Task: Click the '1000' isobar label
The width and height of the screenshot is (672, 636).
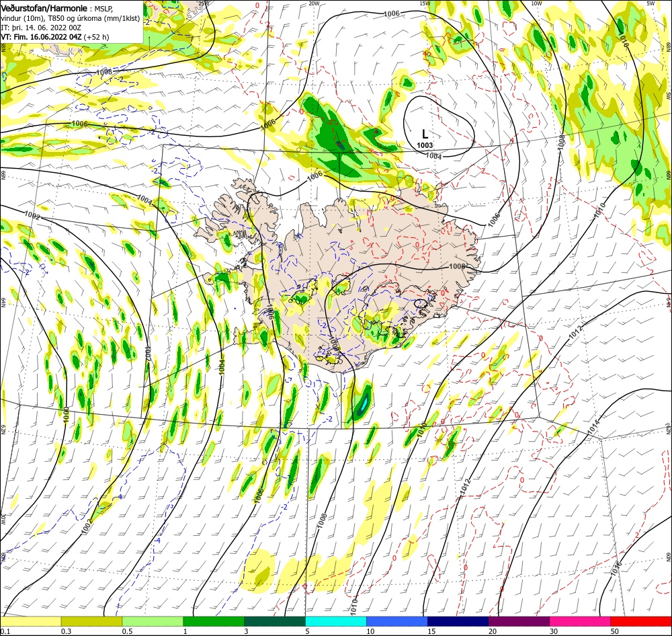Action: [66, 415]
